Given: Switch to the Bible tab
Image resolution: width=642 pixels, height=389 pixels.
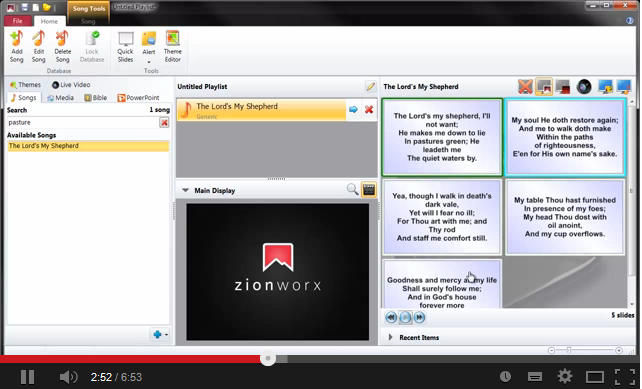Looking at the screenshot, I should tap(95, 97).
